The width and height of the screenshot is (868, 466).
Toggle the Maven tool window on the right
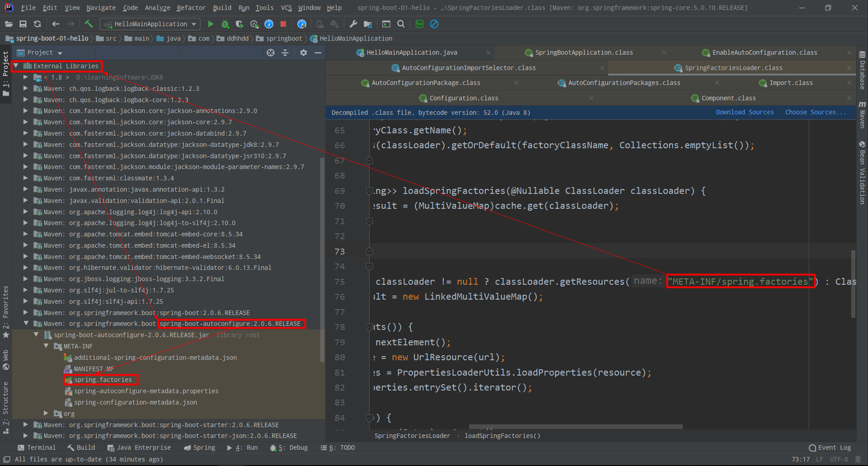862,115
